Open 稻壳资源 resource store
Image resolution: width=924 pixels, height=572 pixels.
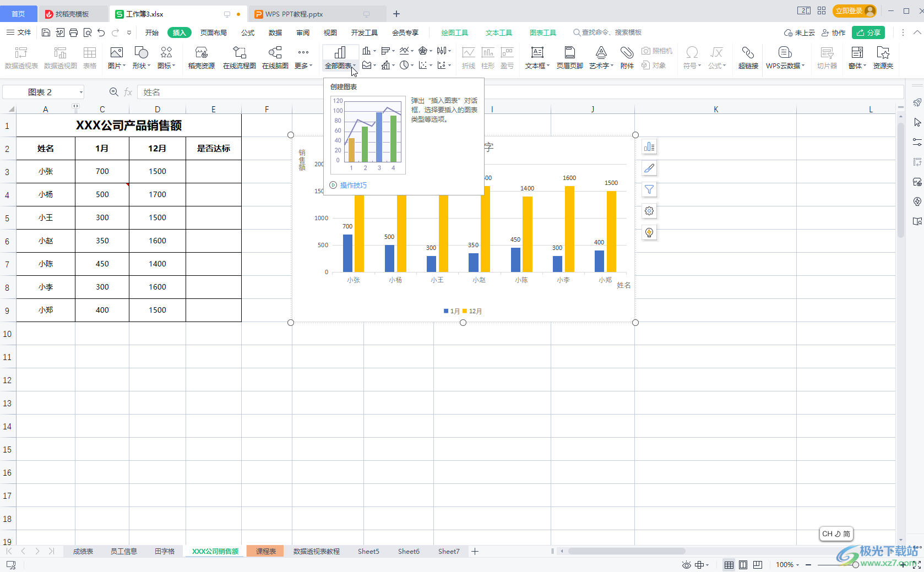point(202,57)
